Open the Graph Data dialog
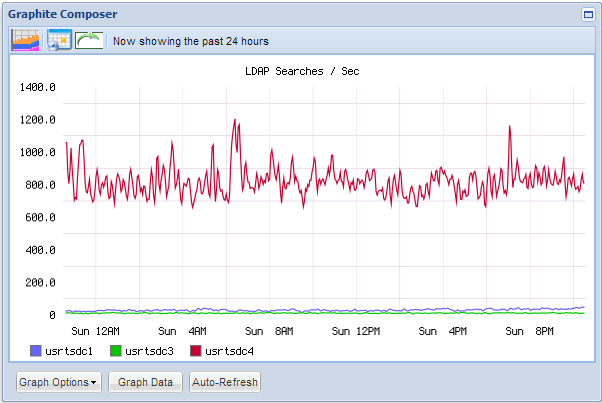This screenshot has height=403, width=602. pyautogui.click(x=145, y=382)
